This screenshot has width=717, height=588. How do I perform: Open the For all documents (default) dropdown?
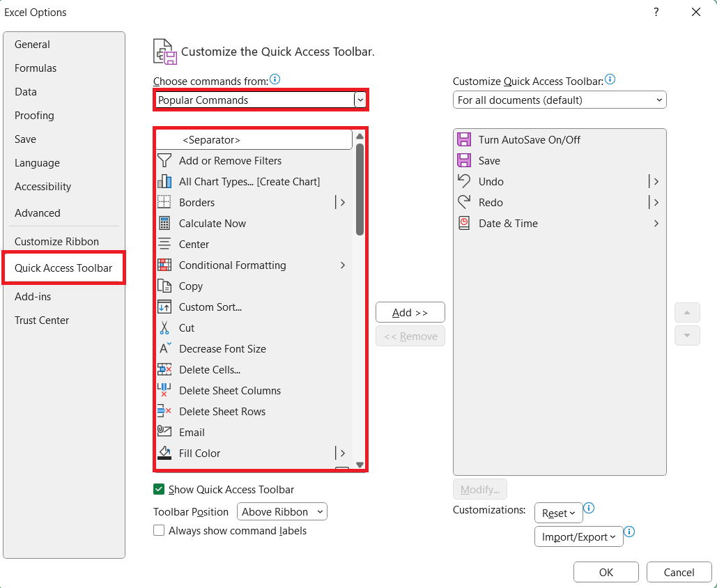(560, 100)
